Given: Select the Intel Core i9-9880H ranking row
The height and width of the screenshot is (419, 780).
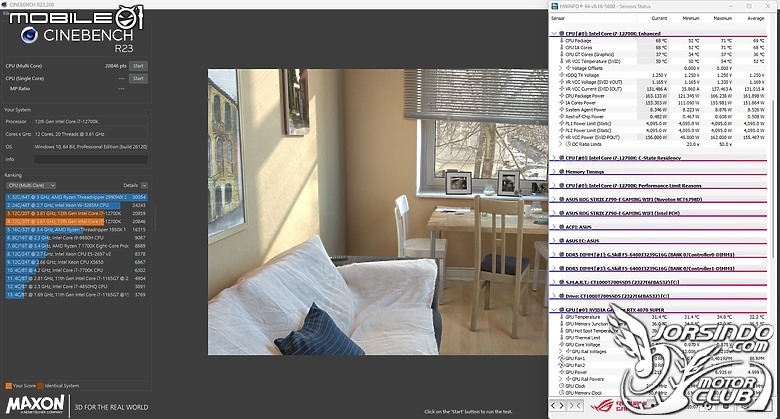Looking at the screenshot, I should point(77,238).
